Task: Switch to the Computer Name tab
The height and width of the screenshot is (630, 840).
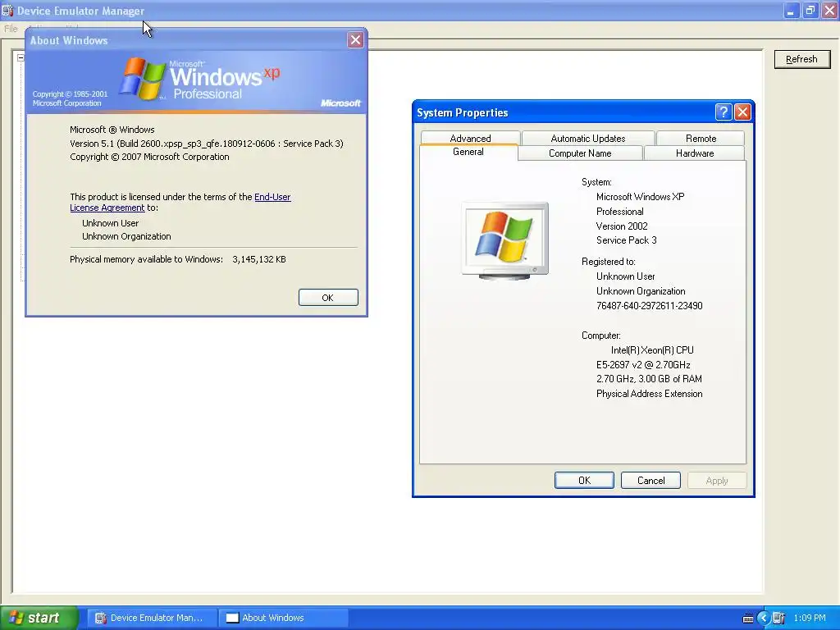Action: pos(580,153)
